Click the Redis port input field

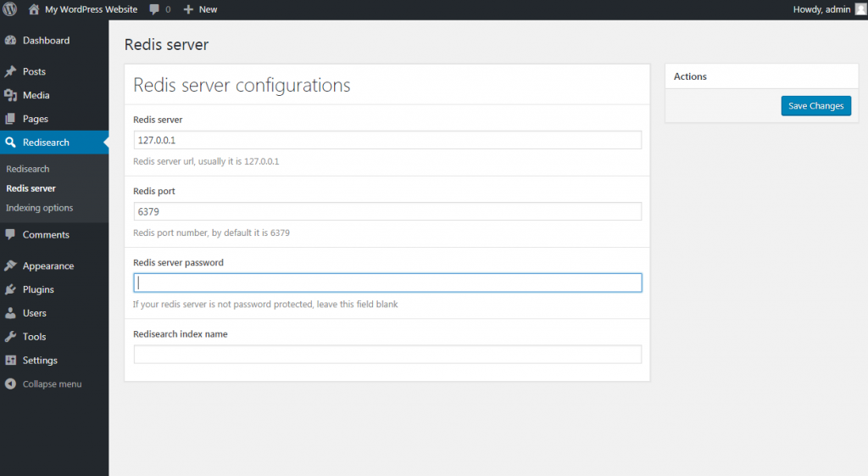click(387, 211)
